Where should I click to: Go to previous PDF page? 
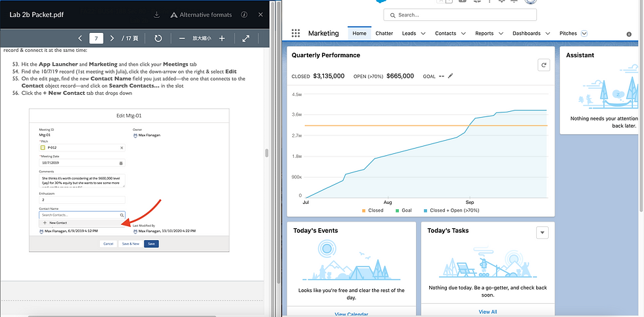pos(80,38)
